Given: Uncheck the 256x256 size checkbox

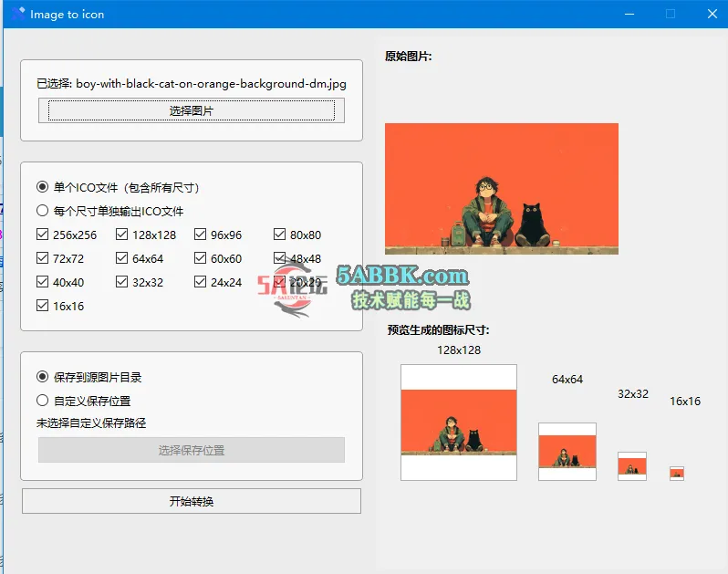Looking at the screenshot, I should [42, 234].
